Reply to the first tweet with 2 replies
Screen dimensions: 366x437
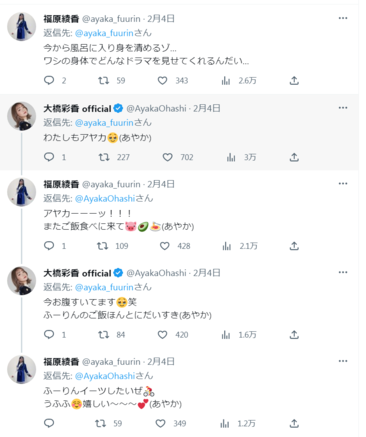tap(49, 80)
